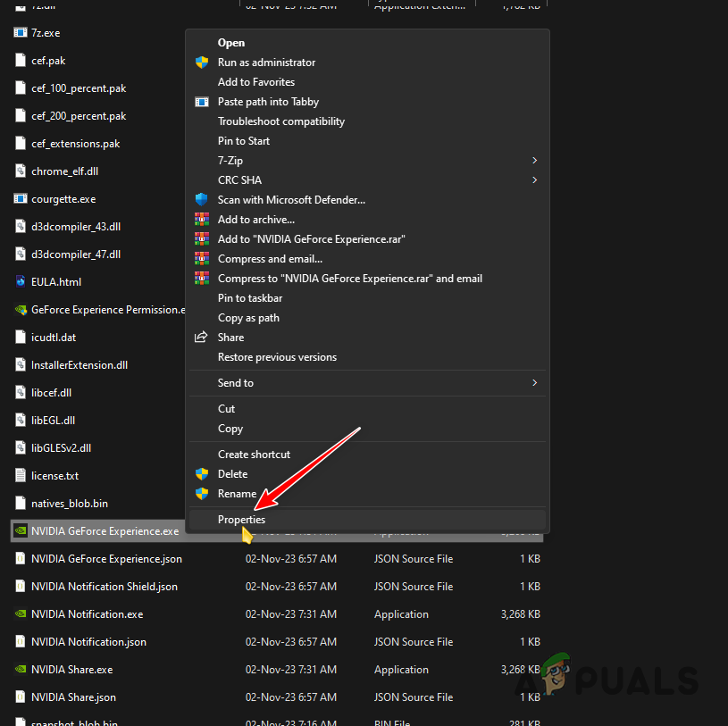Viewport: 728px width, 726px height.
Task: Click the 7z.exe application icon
Action: 21,32
